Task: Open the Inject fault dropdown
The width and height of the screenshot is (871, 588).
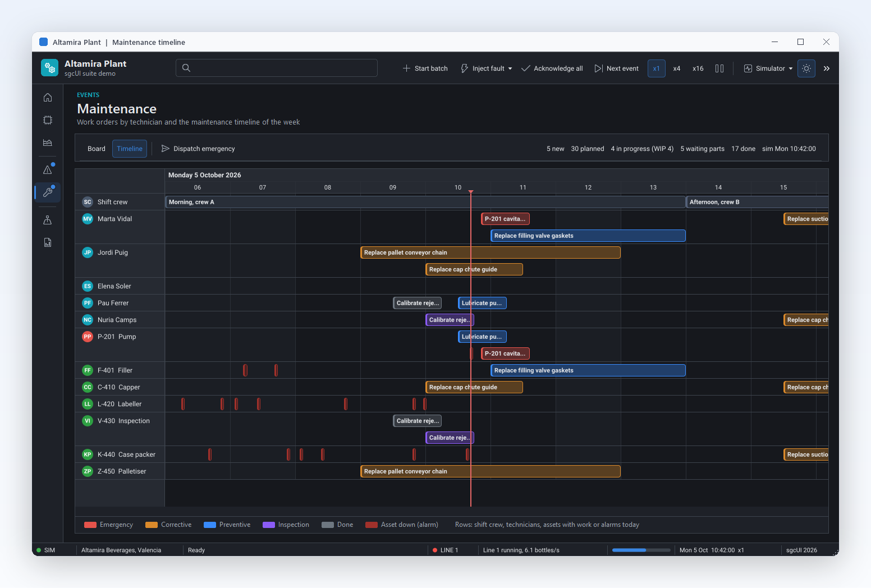Action: point(487,68)
